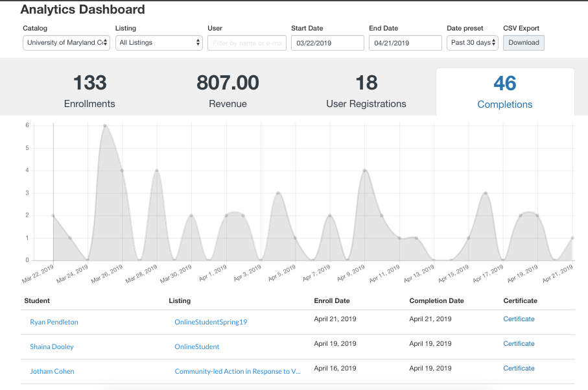
Task: Open Shaina Dooley's student link
Action: 52,347
